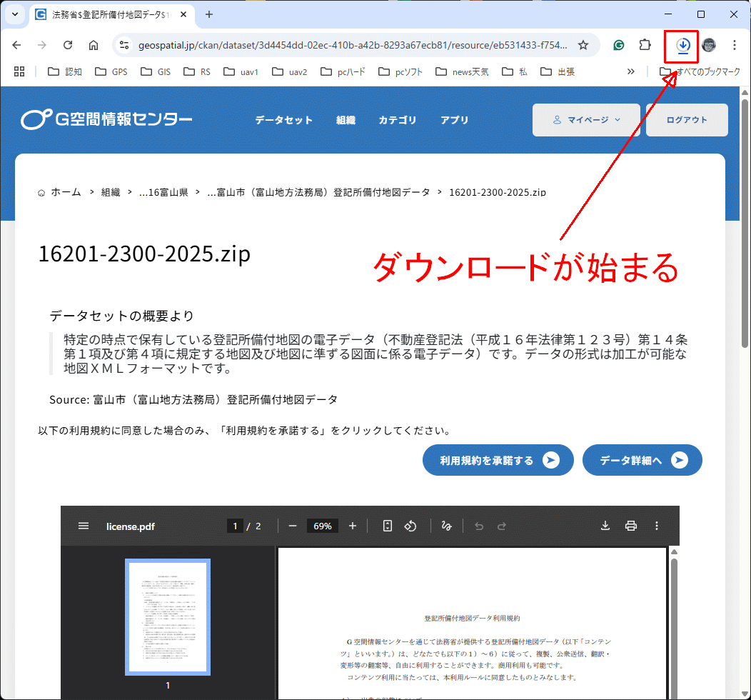This screenshot has height=700, width=751.
Task: Zoom in on PDF with plus button
Action: coord(353,526)
